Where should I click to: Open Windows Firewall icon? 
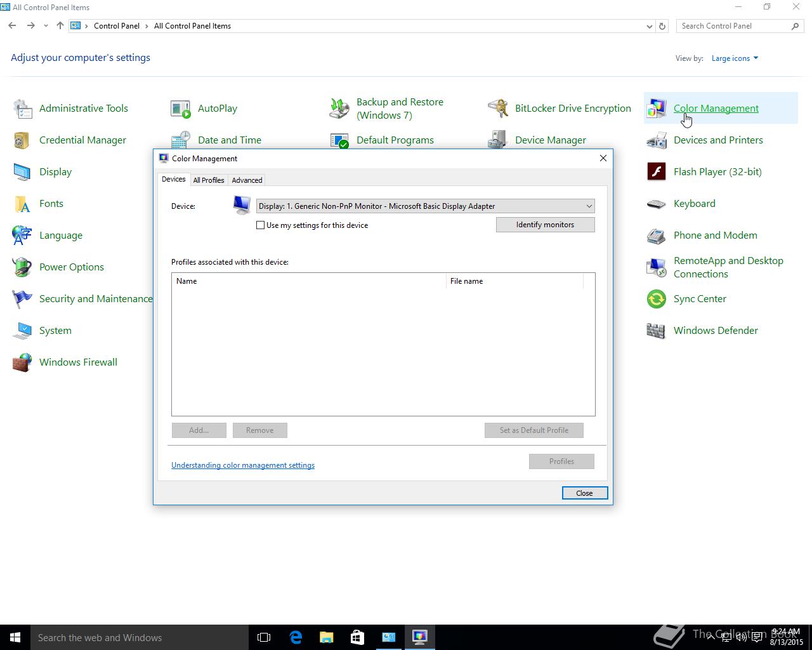[22, 362]
